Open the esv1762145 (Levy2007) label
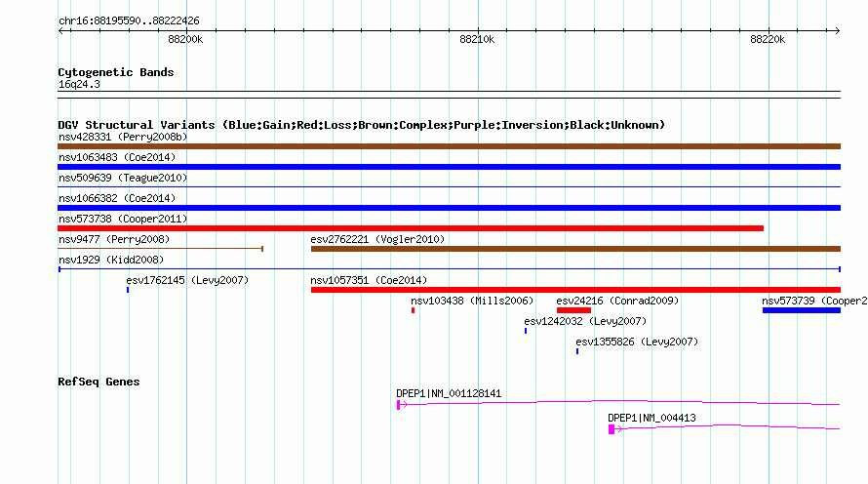The image size is (868, 484). click(x=187, y=280)
